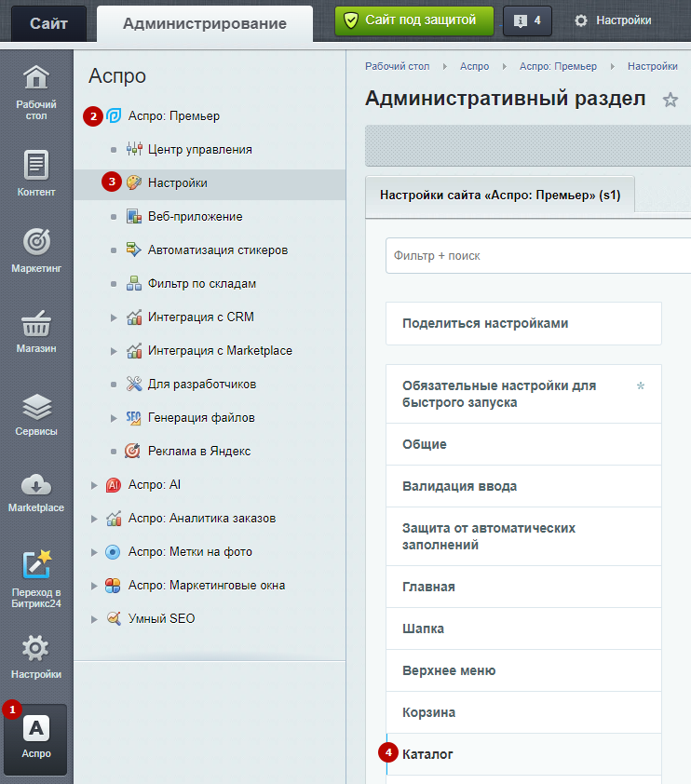This screenshot has height=784, width=691.
Task: Click Сайт под защитой button
Action: [414, 20]
